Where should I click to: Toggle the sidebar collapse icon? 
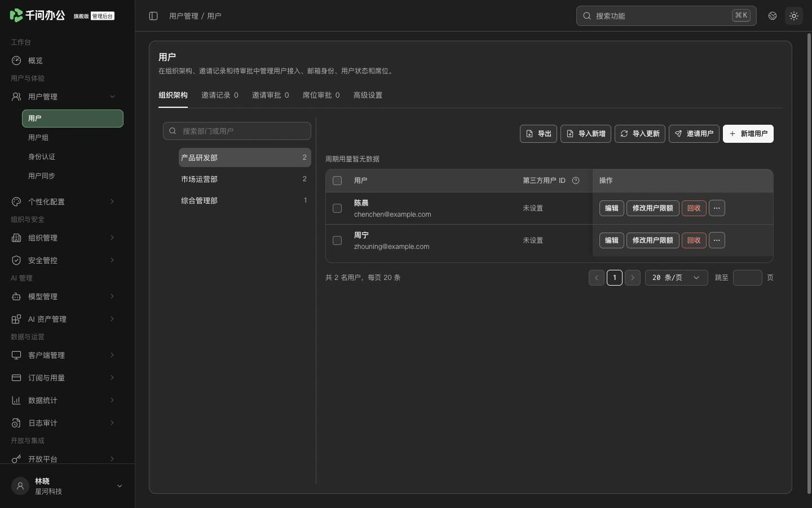point(153,16)
